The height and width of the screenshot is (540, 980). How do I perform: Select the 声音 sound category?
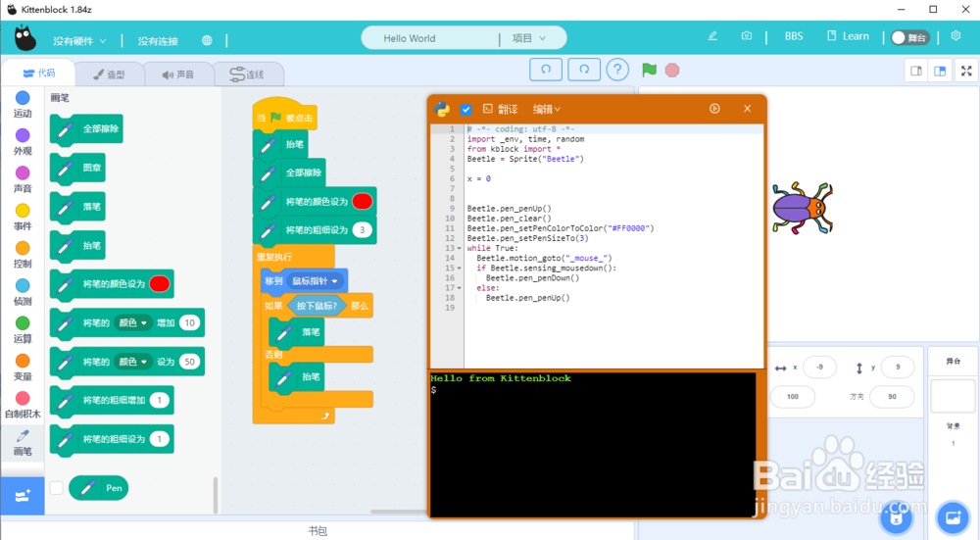[x=23, y=179]
